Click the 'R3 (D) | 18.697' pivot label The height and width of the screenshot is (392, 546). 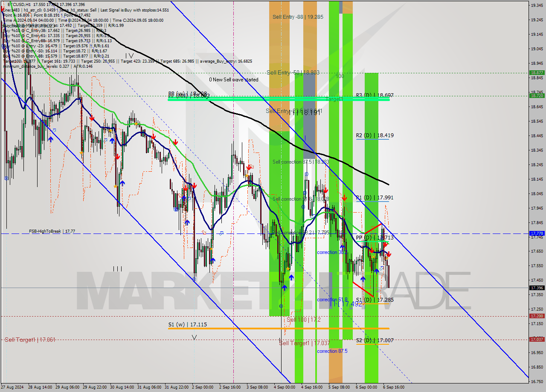[x=375, y=95]
